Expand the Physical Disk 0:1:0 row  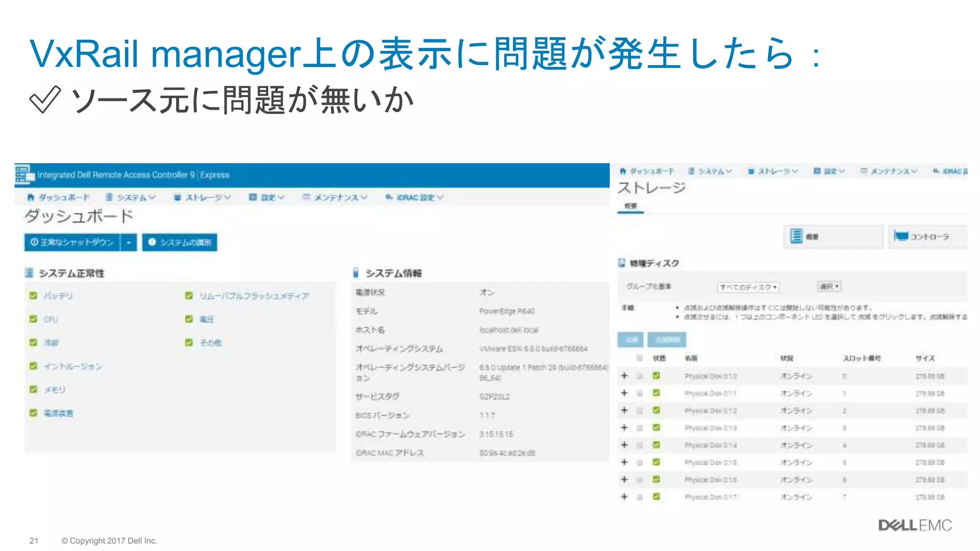point(624,376)
